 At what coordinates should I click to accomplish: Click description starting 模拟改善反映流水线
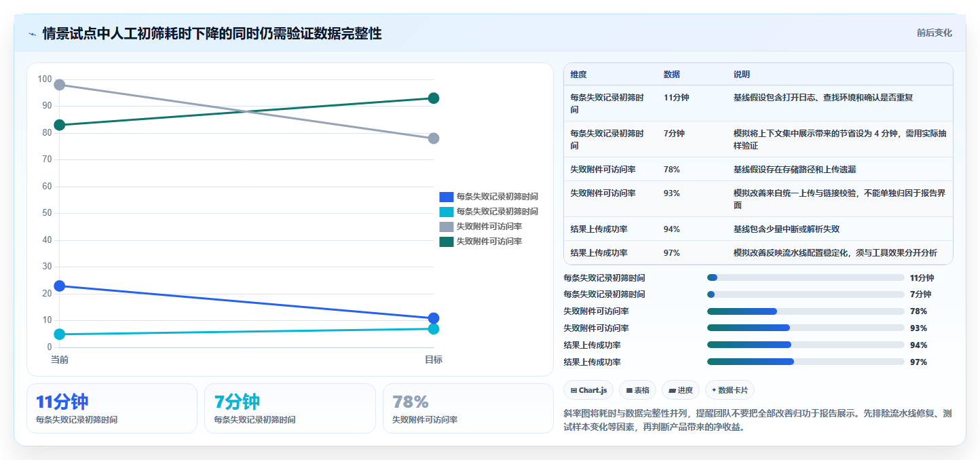(x=835, y=252)
